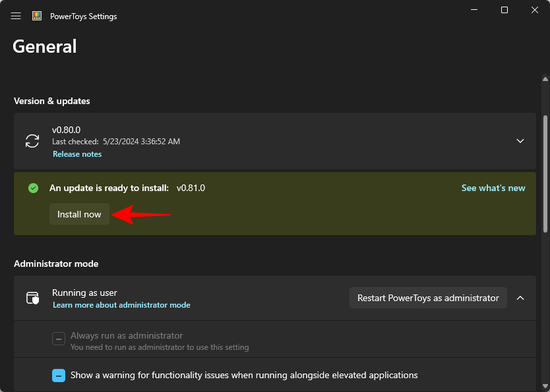Click the administrator mode shield icon
The height and width of the screenshot is (392, 550).
(32, 298)
